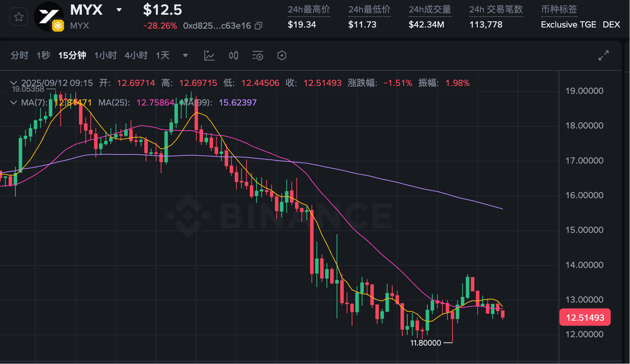Expand more time interval options

[x=185, y=56]
